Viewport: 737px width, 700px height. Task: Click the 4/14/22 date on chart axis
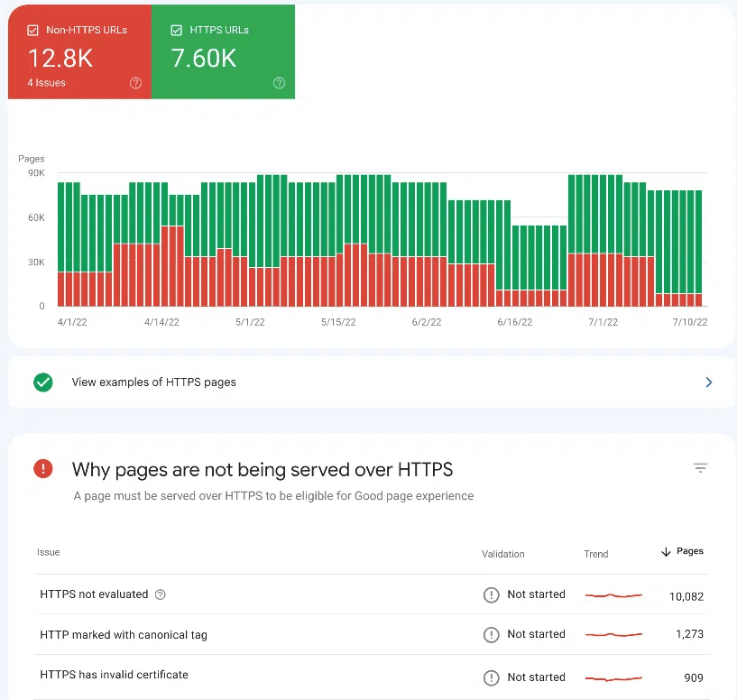161,322
